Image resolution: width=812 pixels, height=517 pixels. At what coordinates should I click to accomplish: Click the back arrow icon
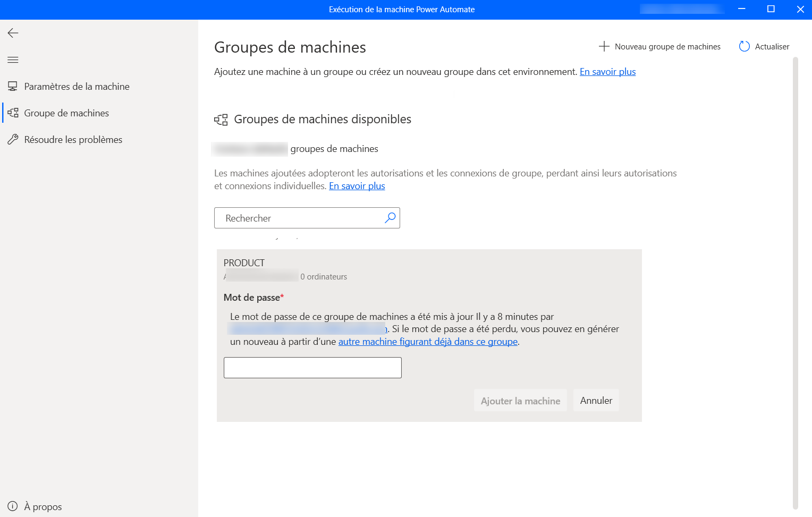point(13,33)
